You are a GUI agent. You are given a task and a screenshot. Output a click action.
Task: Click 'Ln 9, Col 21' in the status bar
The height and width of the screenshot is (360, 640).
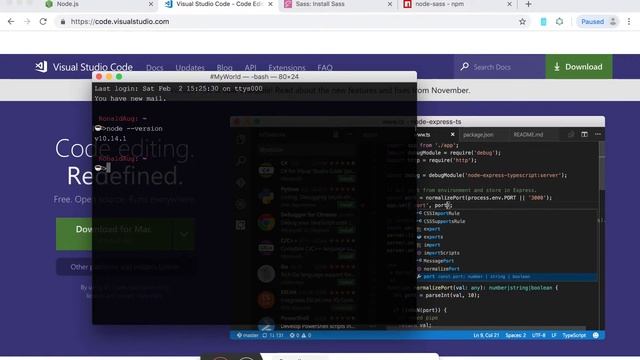[486, 336]
